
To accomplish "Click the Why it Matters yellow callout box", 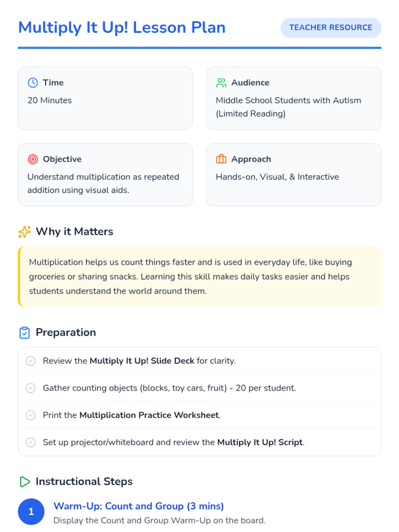I will pyautogui.click(x=199, y=277).
